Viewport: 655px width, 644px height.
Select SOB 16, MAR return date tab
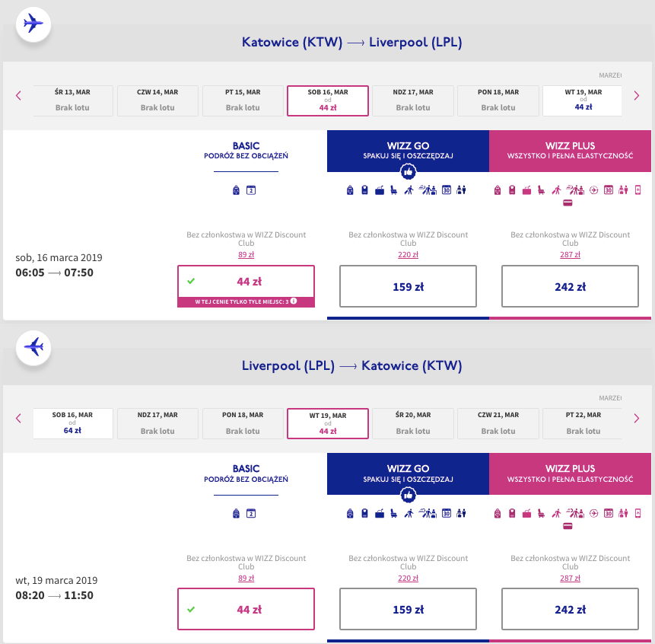coord(73,423)
